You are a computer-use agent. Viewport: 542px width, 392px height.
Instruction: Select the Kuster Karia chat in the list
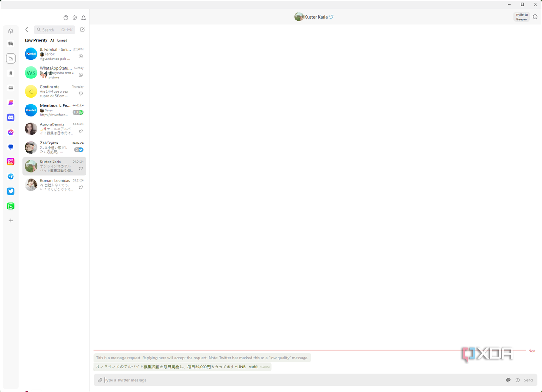54,166
